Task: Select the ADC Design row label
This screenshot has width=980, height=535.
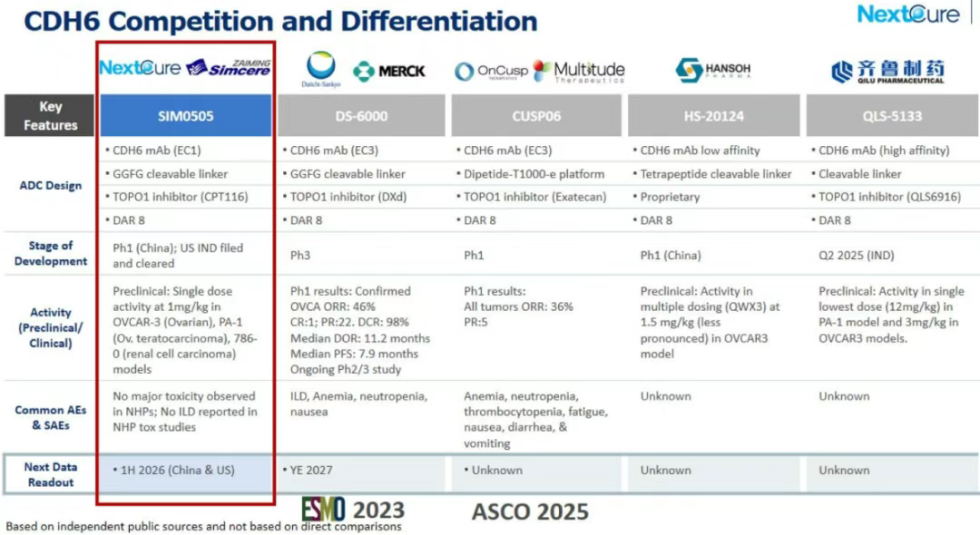Action: [51, 185]
